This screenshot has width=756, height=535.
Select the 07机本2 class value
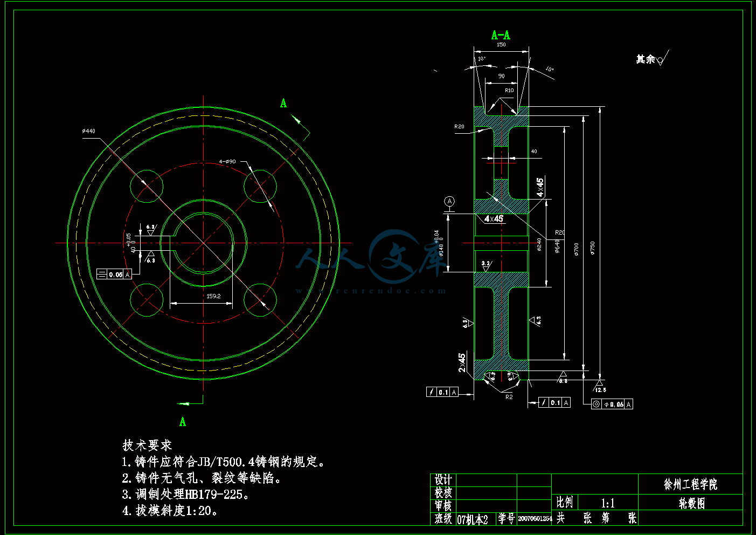click(473, 519)
